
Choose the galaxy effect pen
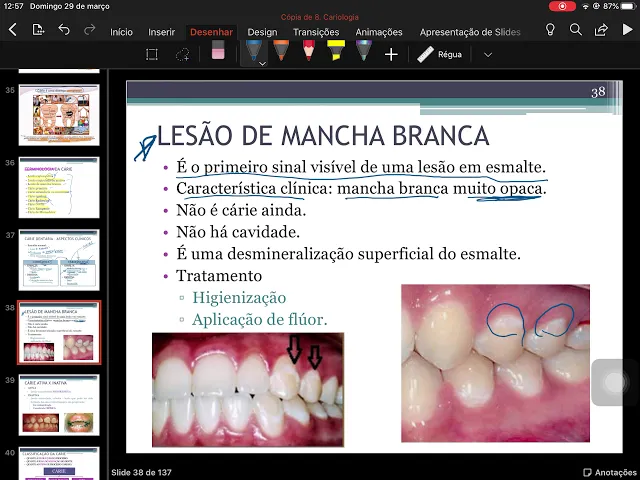pos(364,51)
